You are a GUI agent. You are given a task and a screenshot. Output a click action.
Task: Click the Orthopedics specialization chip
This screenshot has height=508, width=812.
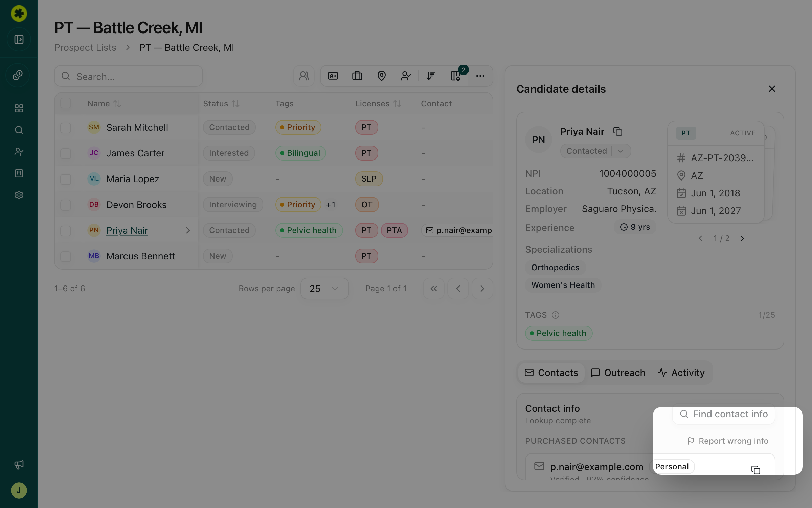point(555,268)
